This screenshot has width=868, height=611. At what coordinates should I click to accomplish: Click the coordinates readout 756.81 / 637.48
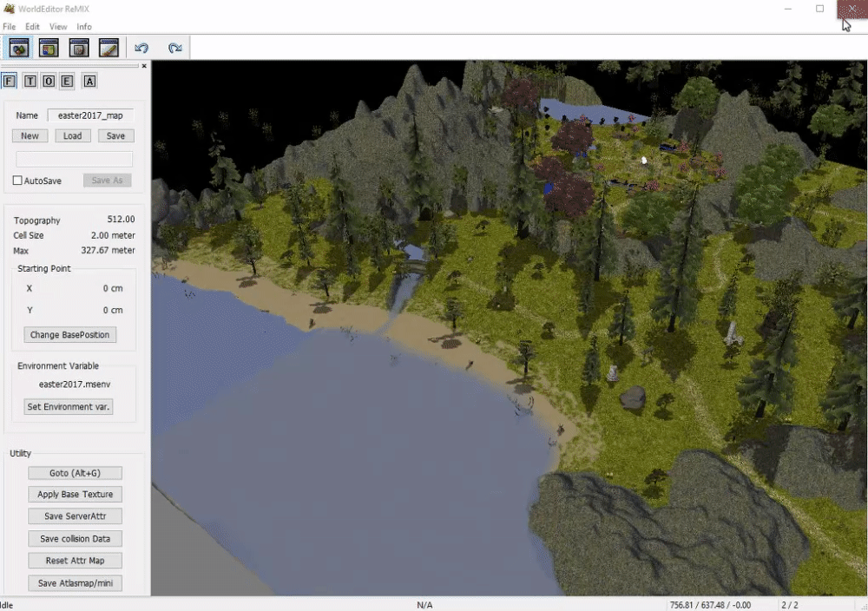tap(710, 605)
